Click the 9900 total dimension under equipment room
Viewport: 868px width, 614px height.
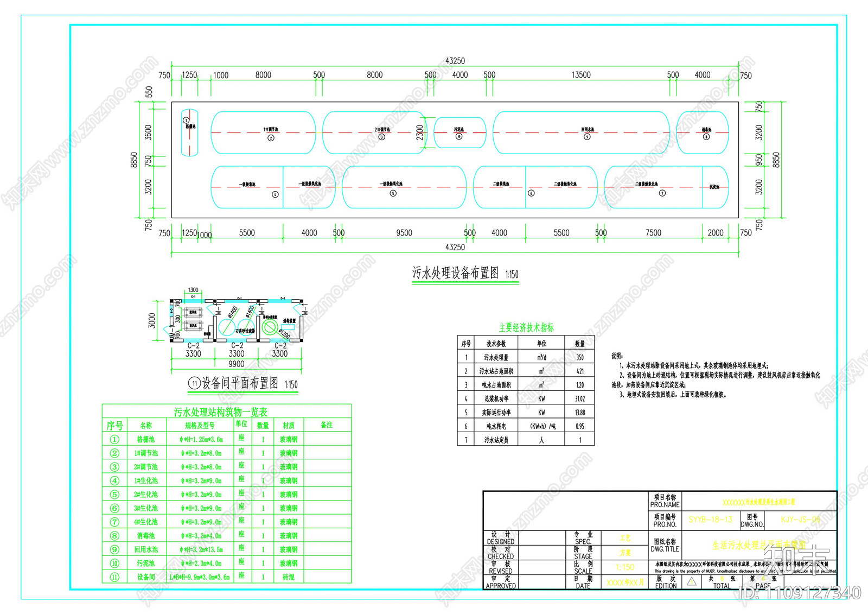tap(237, 364)
